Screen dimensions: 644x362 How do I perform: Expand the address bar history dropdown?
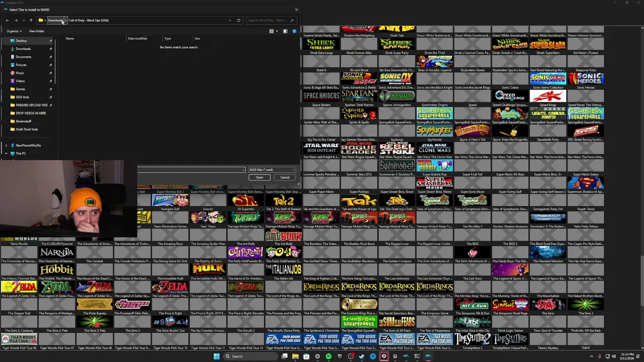[x=230, y=20]
